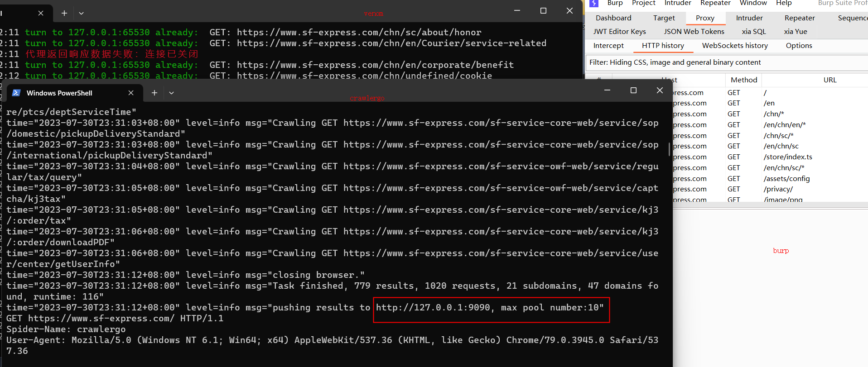Close the venom terminal window
Viewport: 868px width, 367px height.
569,10
